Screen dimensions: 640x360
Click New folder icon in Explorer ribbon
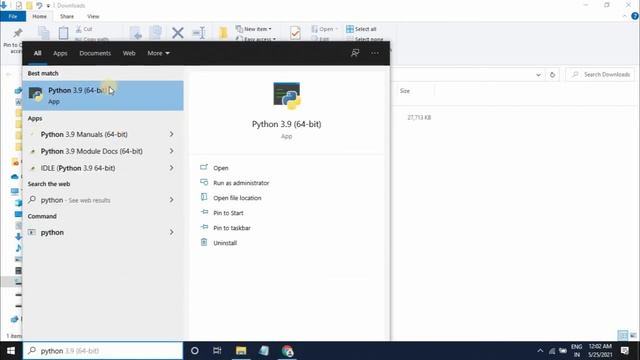(x=223, y=33)
